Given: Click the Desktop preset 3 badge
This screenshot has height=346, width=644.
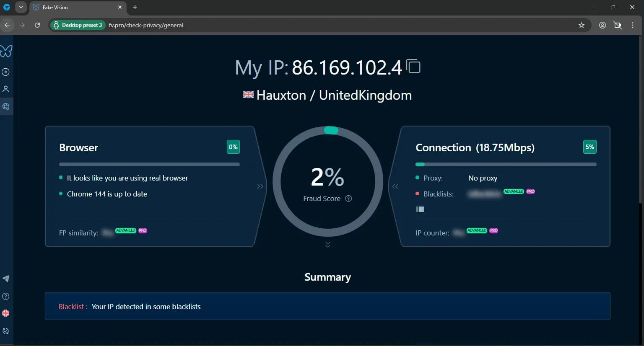Looking at the screenshot, I should tap(77, 25).
